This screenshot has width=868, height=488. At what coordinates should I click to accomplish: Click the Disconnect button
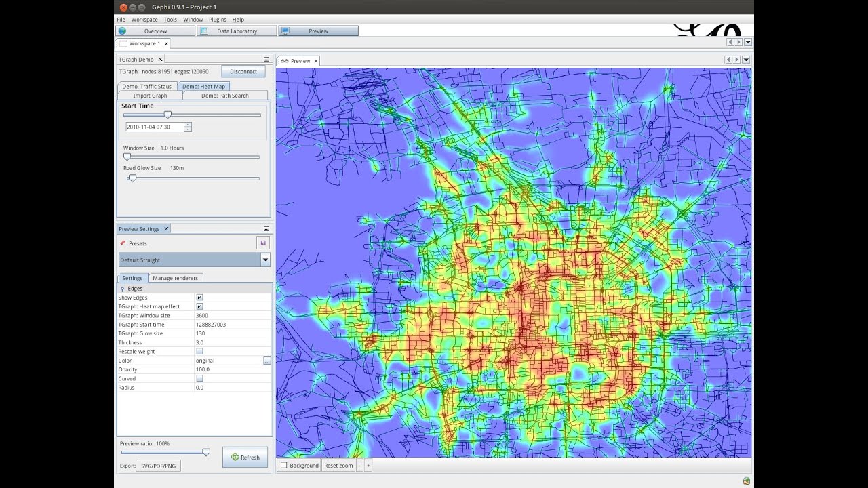243,72
